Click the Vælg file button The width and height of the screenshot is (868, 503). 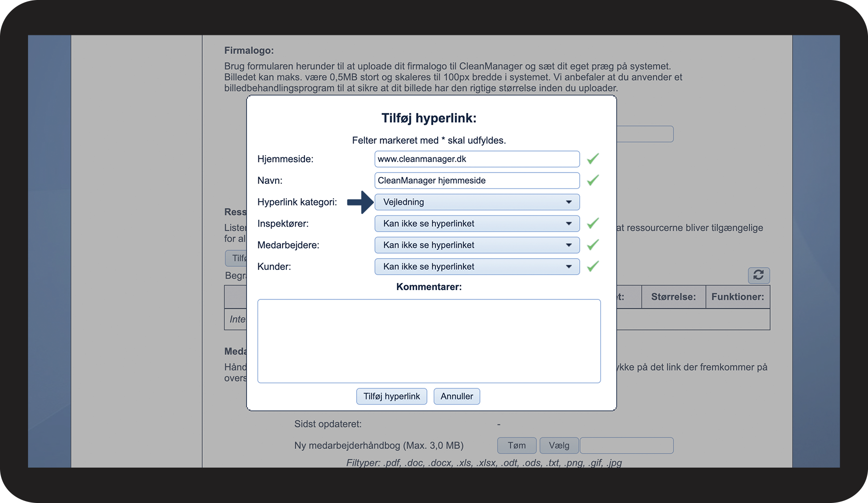559,445
